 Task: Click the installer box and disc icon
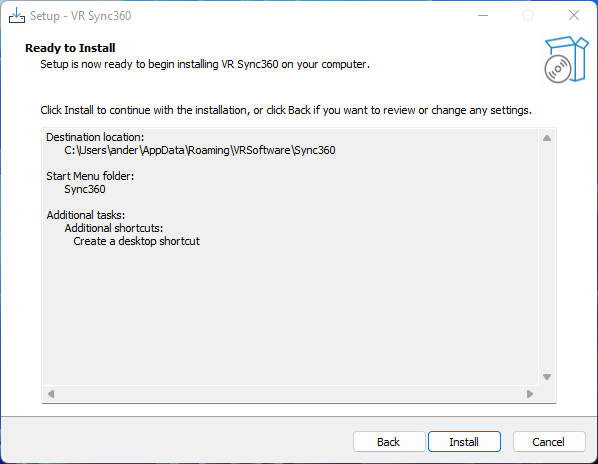pyautogui.click(x=566, y=59)
